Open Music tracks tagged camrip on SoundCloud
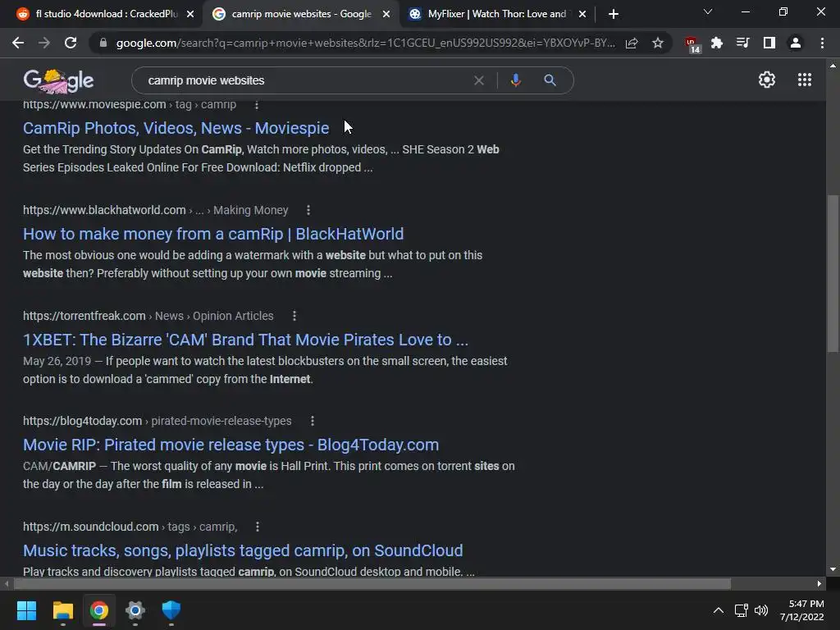This screenshot has height=630, width=840. (x=243, y=550)
